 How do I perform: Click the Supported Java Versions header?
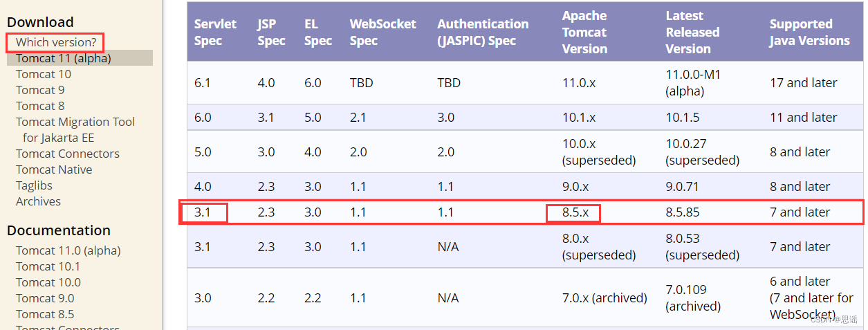pyautogui.click(x=810, y=33)
